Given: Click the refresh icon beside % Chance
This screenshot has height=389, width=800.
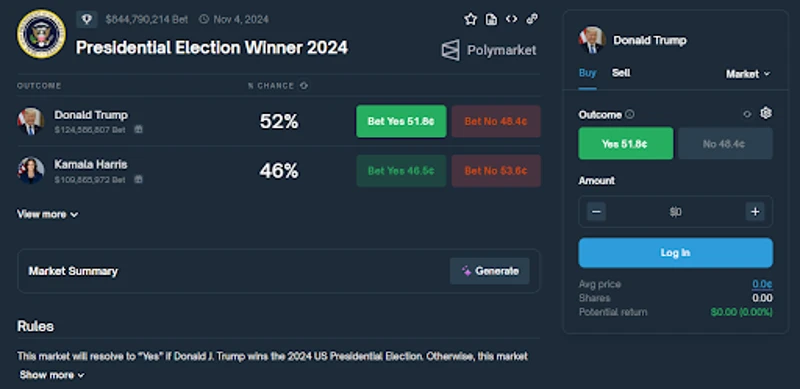Looking at the screenshot, I should click(x=304, y=85).
